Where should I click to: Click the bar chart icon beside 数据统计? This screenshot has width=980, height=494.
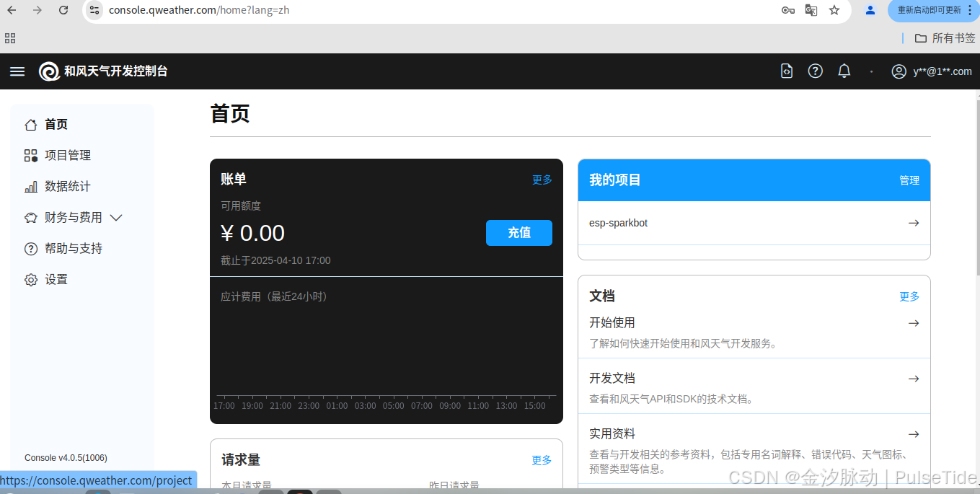click(31, 187)
